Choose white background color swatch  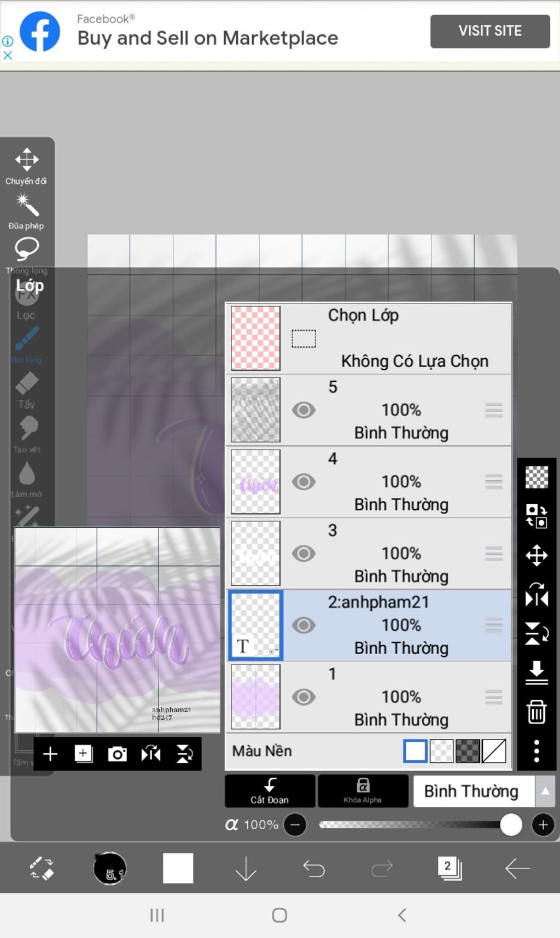point(415,751)
